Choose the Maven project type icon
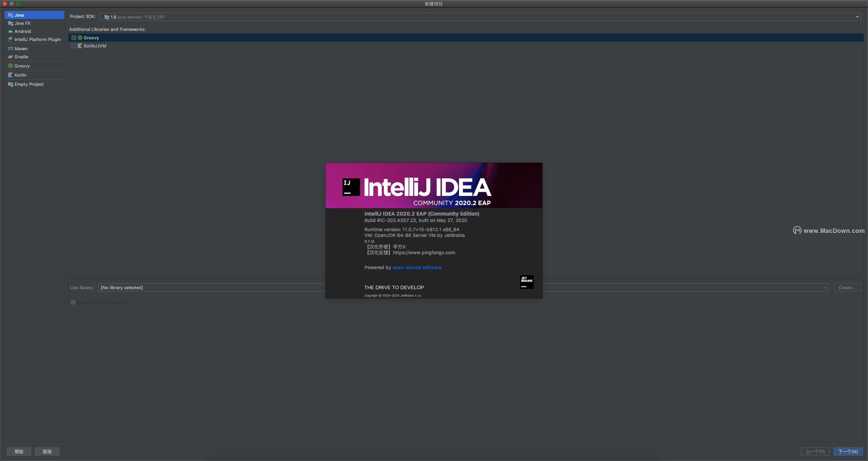The height and width of the screenshot is (461, 868). pos(11,49)
